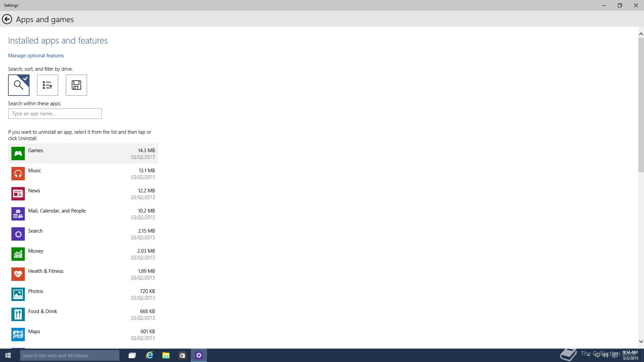Screen dimensions: 644x362
Task: Click Settings gear taskbar icon
Action: point(199,355)
